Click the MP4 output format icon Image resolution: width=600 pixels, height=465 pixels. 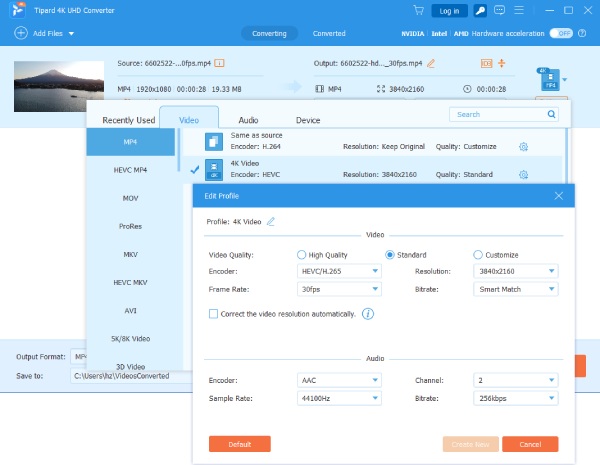tap(549, 79)
